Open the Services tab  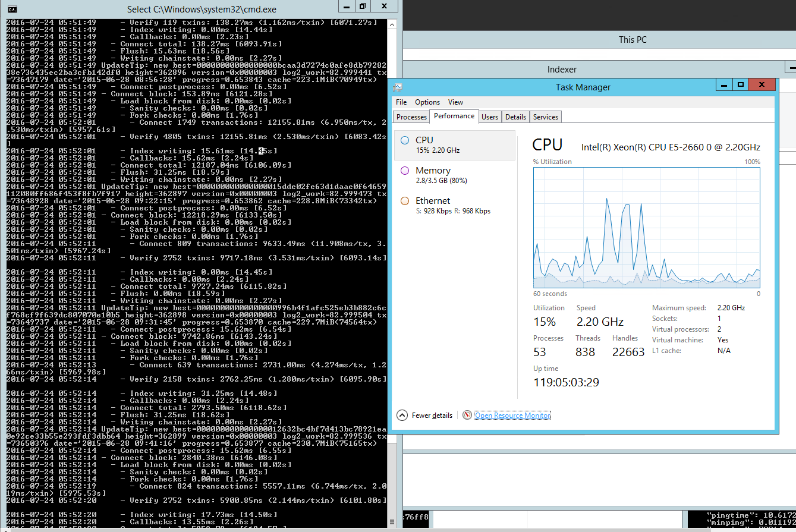coord(545,117)
